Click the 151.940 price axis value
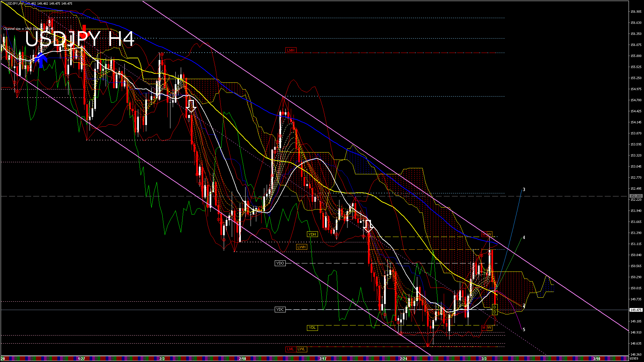The height and width of the screenshot is (362, 644). 636,211
